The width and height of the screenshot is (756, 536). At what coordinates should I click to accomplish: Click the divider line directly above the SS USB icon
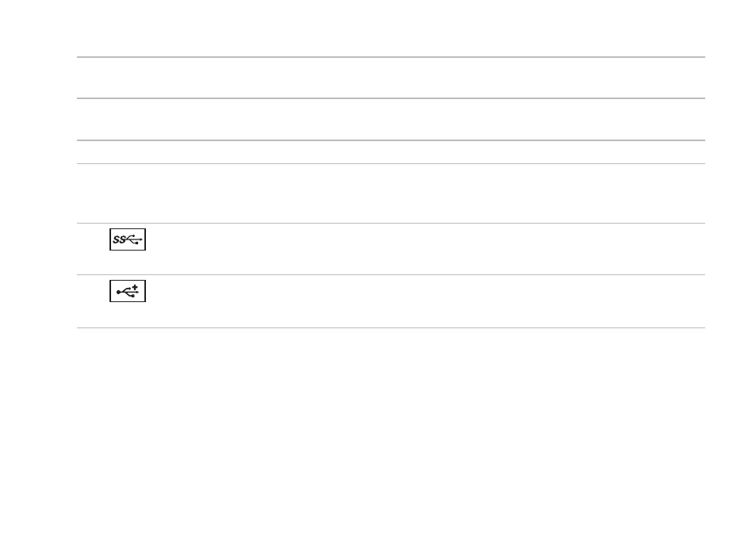point(391,223)
